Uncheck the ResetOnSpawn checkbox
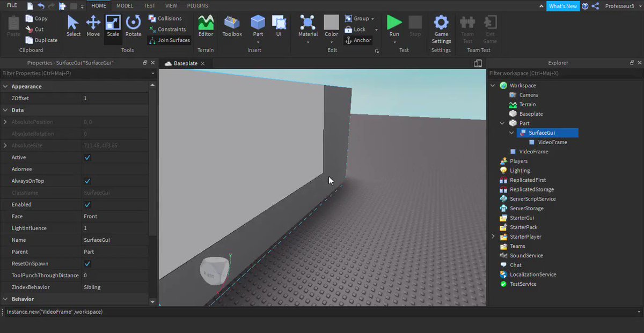 [87, 264]
